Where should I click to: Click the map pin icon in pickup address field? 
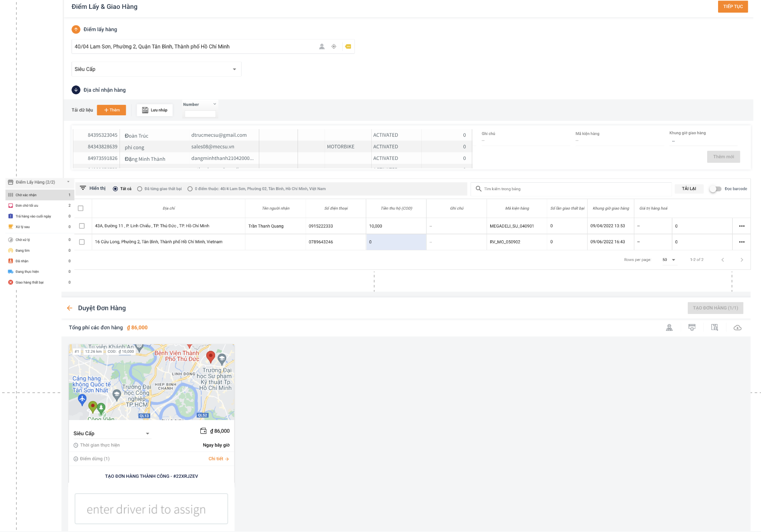(322, 47)
